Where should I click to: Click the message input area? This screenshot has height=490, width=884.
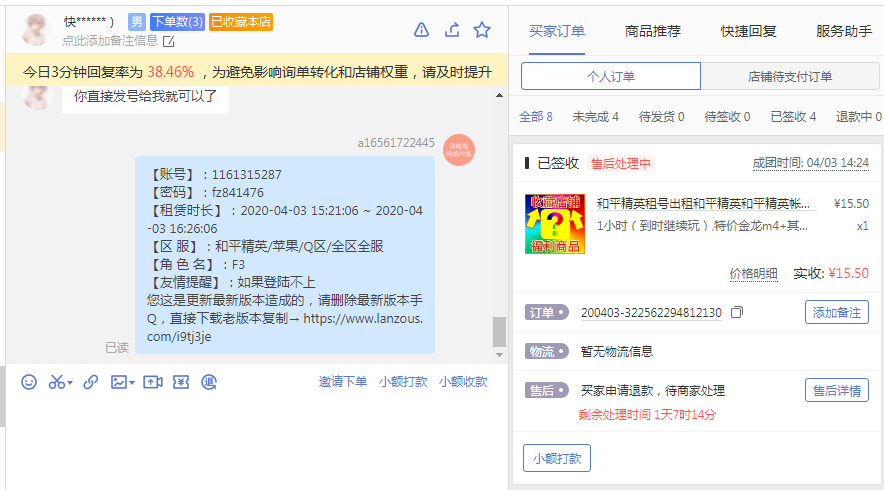257,443
